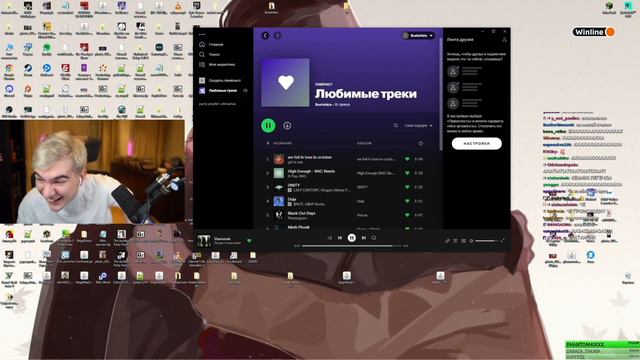Click the speaker icon next to Любимые треки
Screen dimensions: 640x360
point(245,91)
